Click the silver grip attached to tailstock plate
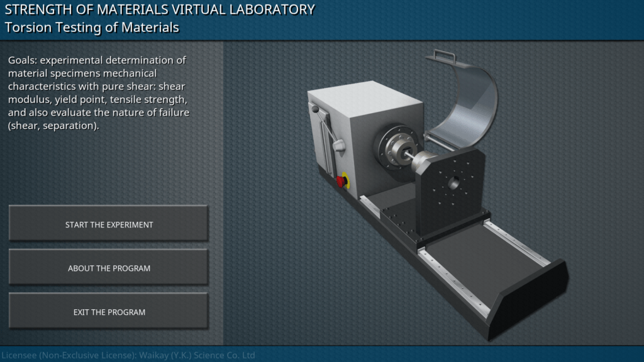The image size is (644, 362). pos(424,162)
